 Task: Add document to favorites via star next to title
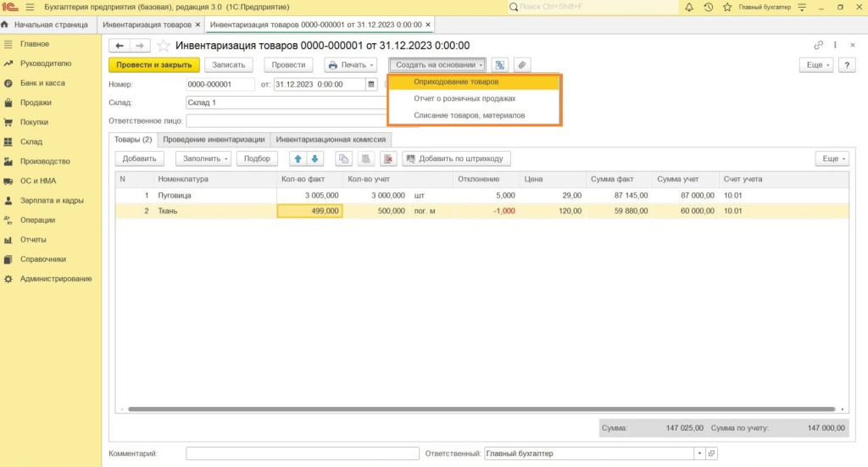coord(164,45)
